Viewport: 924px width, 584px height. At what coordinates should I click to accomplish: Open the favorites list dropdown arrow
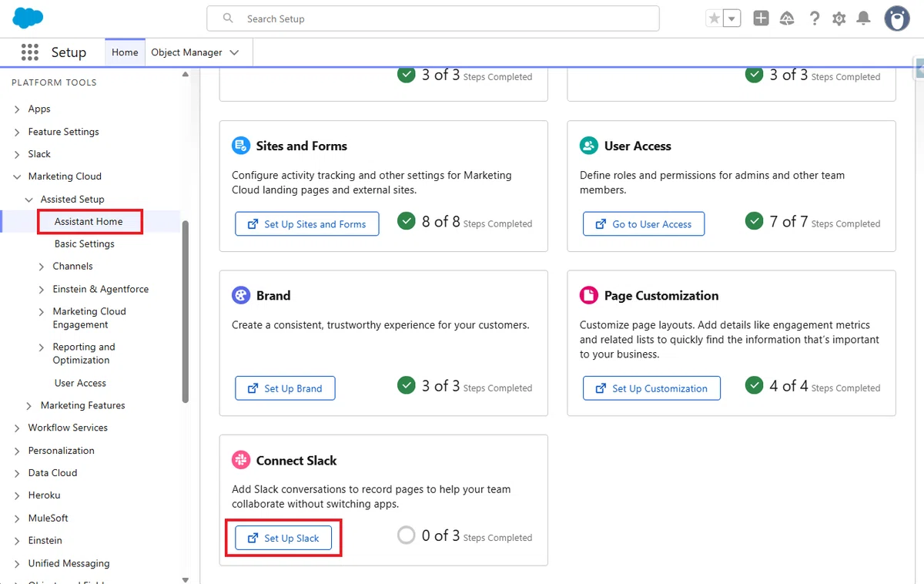(731, 18)
